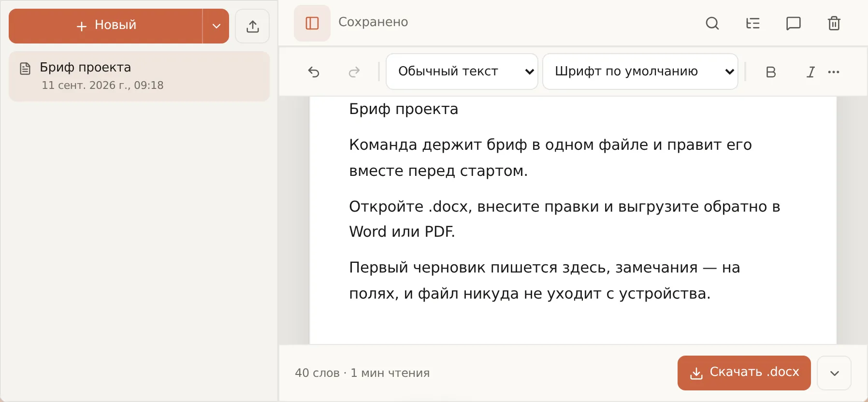The width and height of the screenshot is (868, 402).
Task: Toggle the sidebar panel icon
Action: pos(312,23)
